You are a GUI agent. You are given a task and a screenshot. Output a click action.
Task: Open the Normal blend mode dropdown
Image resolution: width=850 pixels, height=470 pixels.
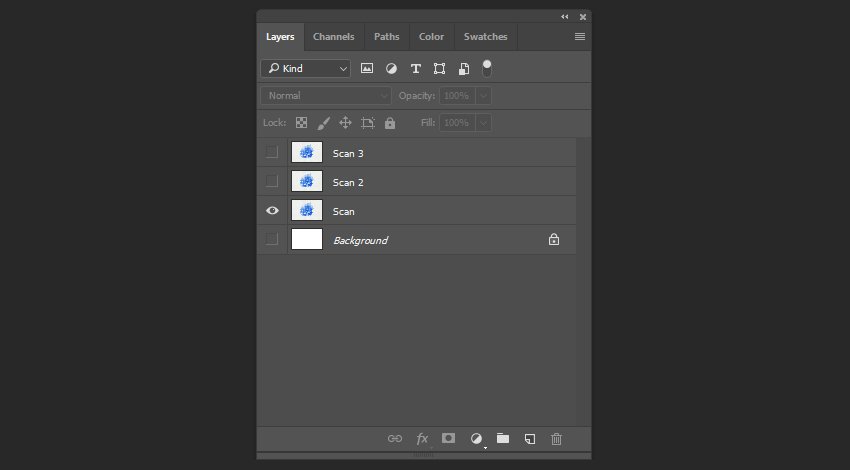click(326, 96)
